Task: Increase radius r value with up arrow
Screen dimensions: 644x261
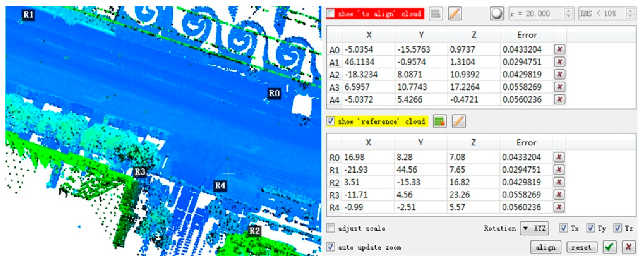Action: 568,11
